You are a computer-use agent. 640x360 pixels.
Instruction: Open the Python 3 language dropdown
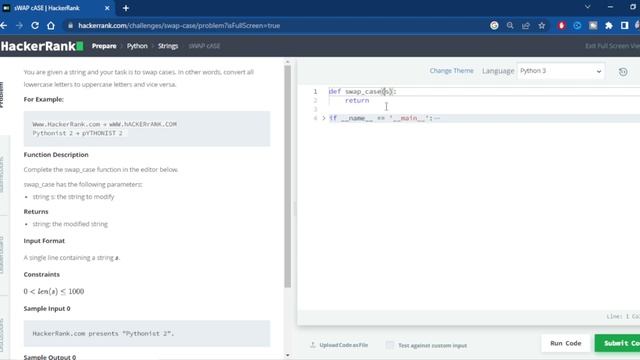(x=560, y=71)
